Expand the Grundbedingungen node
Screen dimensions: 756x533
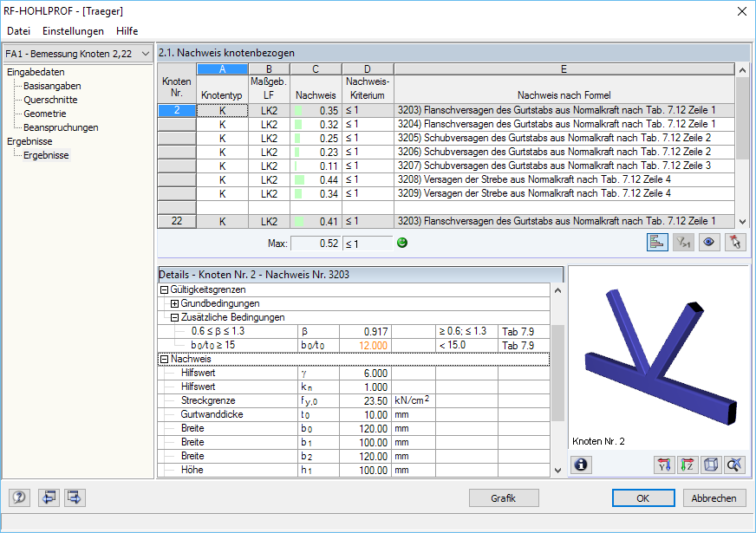point(174,303)
